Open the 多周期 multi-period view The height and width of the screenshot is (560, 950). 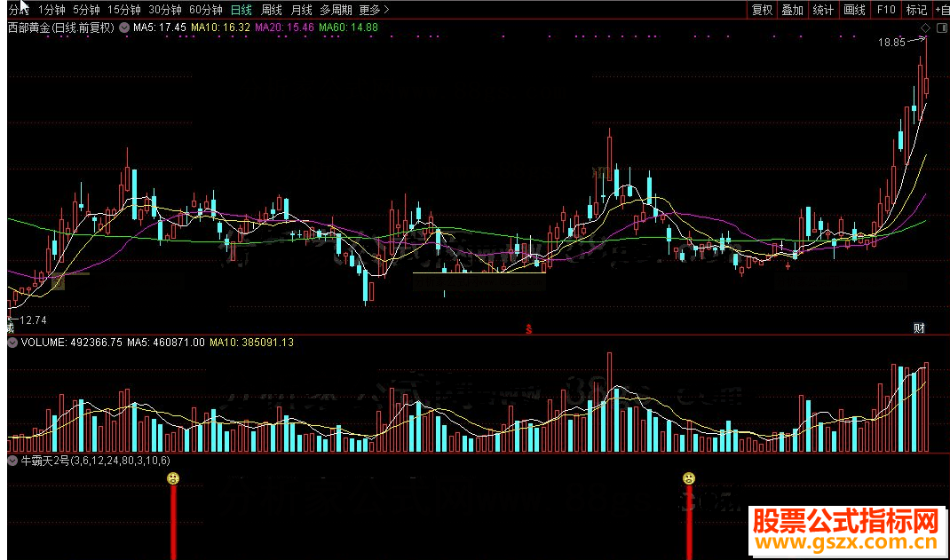coord(336,10)
